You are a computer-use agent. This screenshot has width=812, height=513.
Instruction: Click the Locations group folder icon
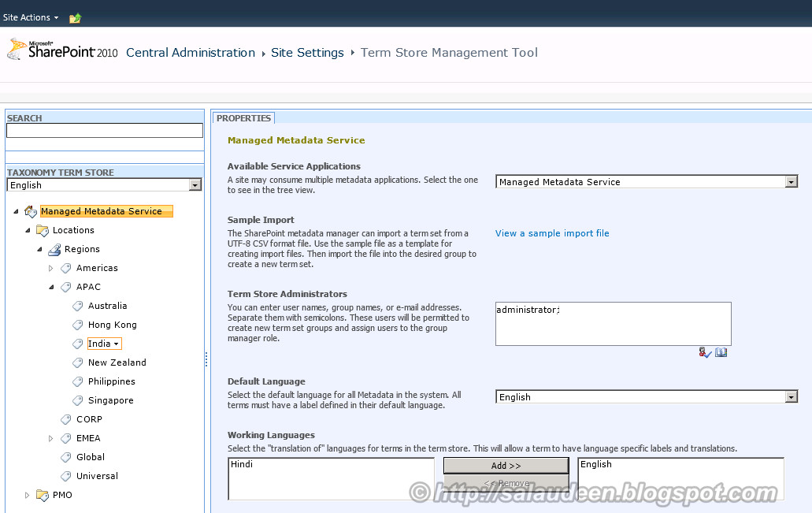[43, 230]
